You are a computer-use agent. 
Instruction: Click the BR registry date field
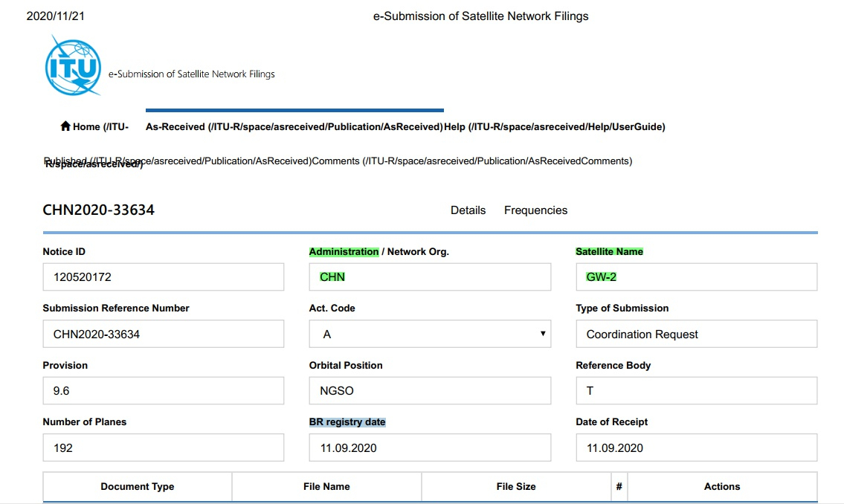tap(430, 448)
